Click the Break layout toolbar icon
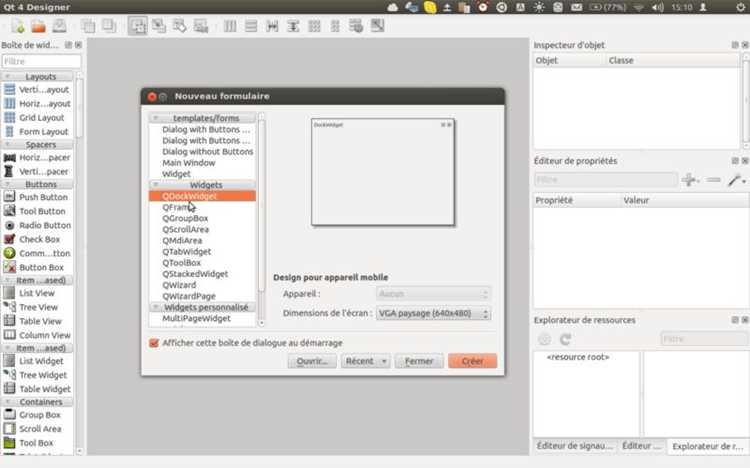 356,26
